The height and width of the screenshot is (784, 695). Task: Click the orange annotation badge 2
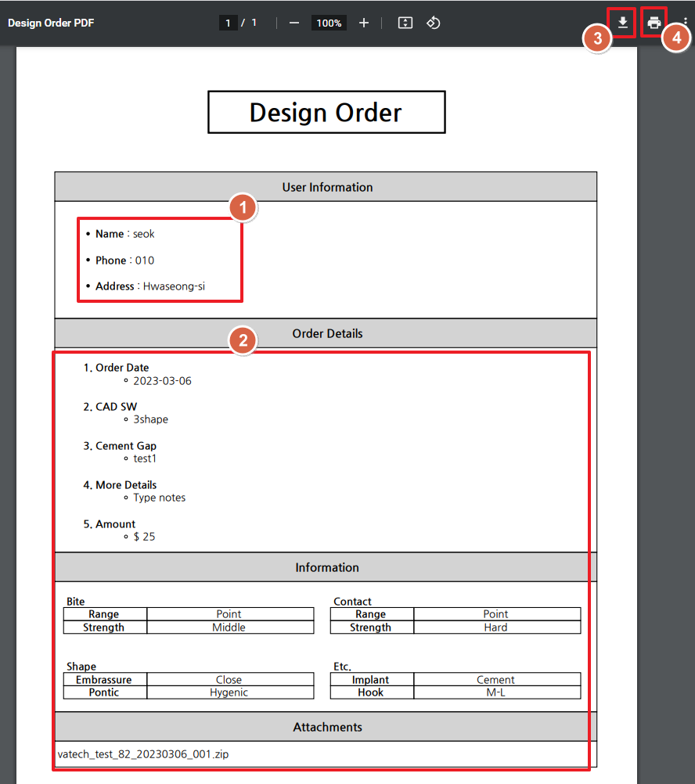[243, 341]
